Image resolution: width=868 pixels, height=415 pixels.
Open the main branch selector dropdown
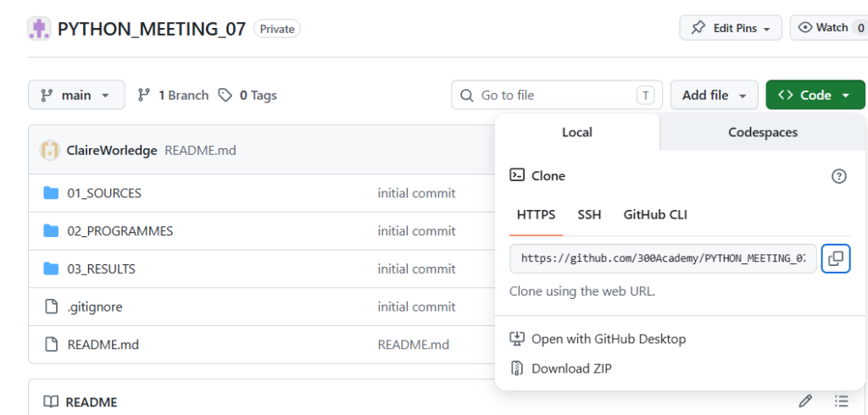pos(76,95)
